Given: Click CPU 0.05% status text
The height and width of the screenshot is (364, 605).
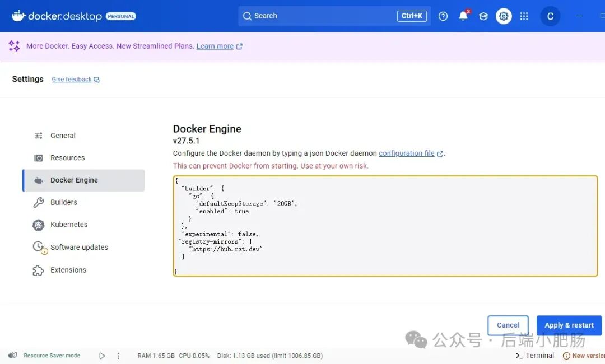Looking at the screenshot, I should point(194,356).
